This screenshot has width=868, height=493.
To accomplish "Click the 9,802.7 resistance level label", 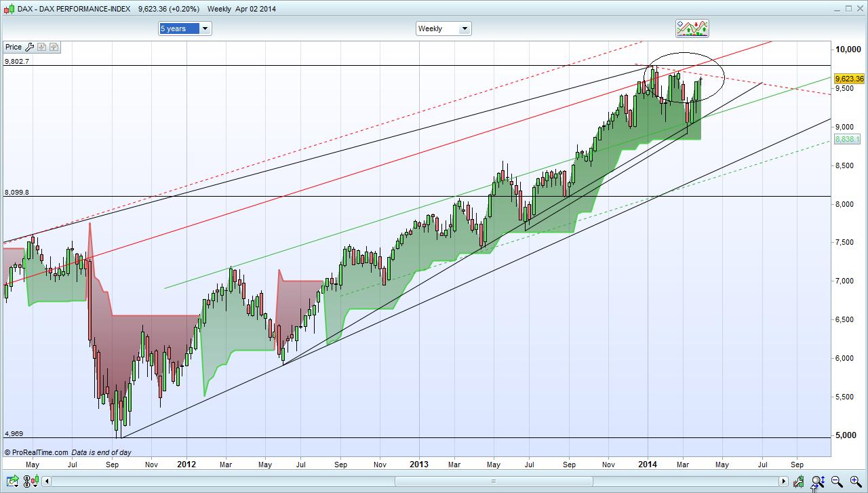I will [x=17, y=61].
